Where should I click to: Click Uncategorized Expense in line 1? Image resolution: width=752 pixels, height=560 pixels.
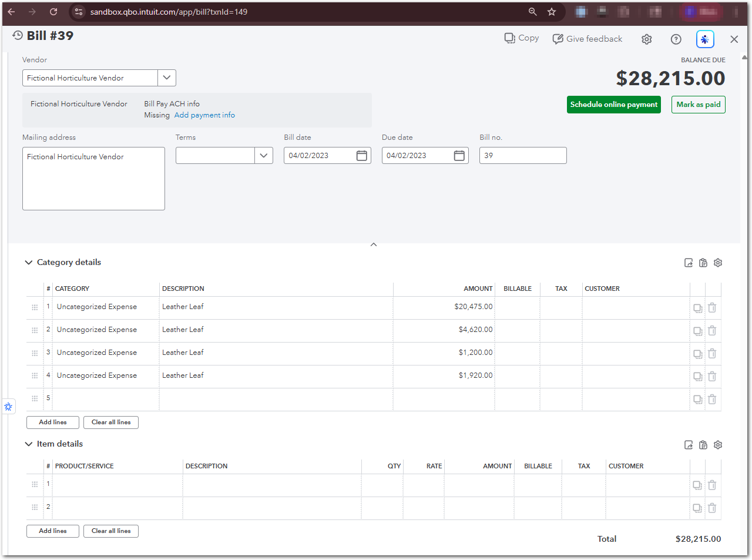coord(97,307)
